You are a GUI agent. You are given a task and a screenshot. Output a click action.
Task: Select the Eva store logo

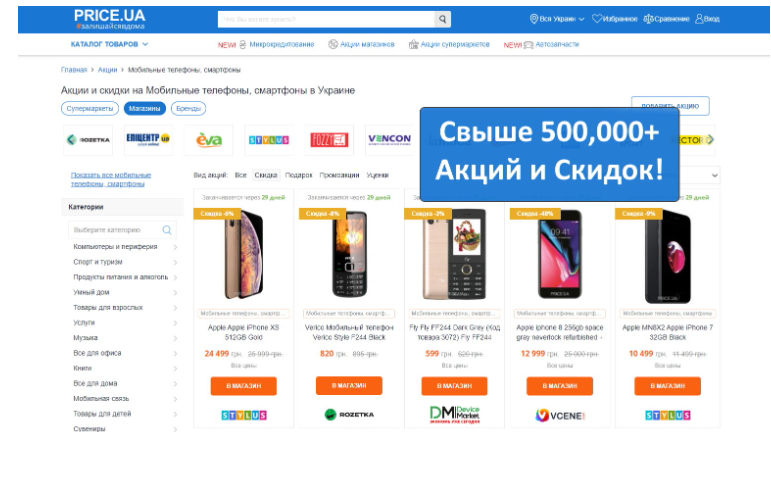209,140
